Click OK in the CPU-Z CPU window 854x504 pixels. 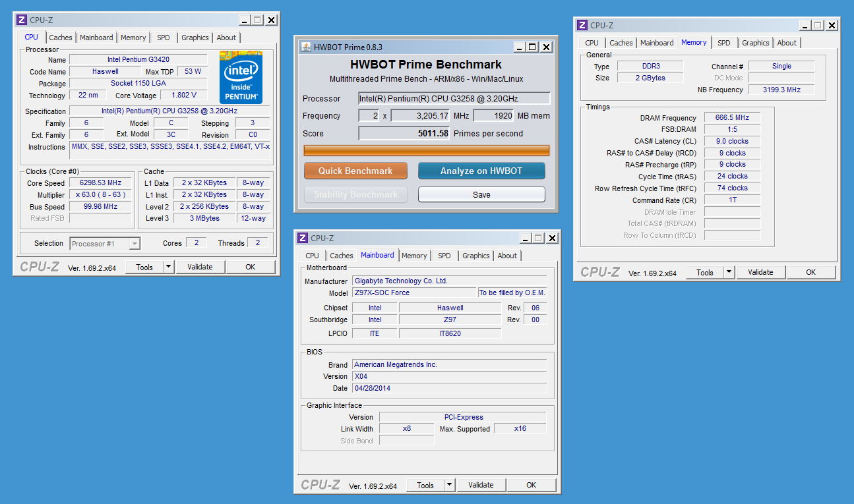click(250, 267)
